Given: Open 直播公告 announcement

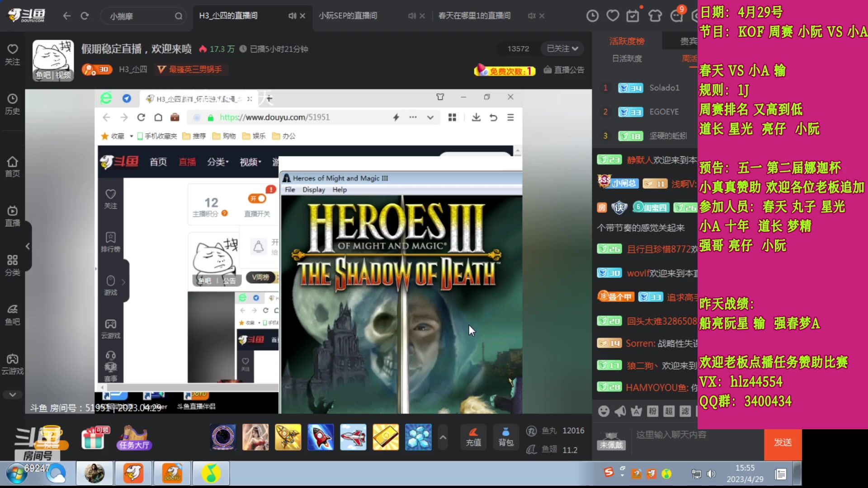Looking at the screenshot, I should 564,70.
